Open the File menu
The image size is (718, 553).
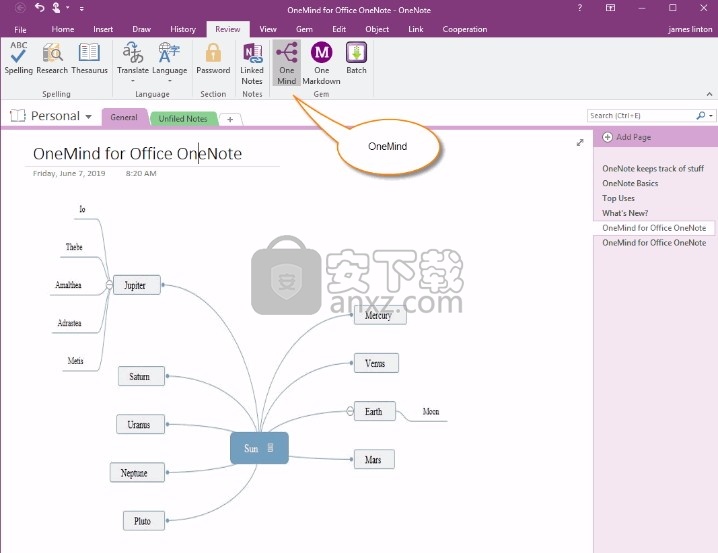20,29
